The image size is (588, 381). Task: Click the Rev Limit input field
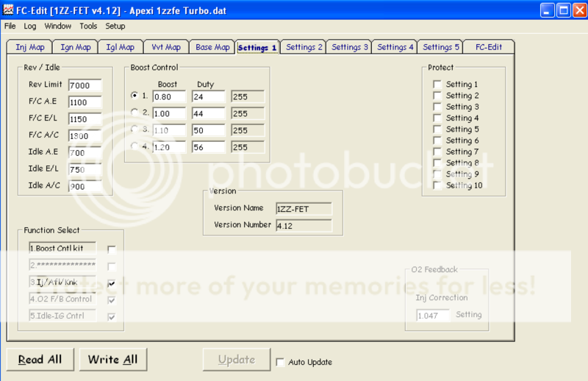pyautogui.click(x=85, y=85)
